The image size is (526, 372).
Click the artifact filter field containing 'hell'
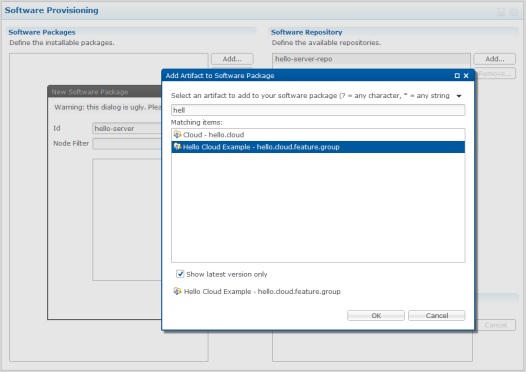click(318, 110)
